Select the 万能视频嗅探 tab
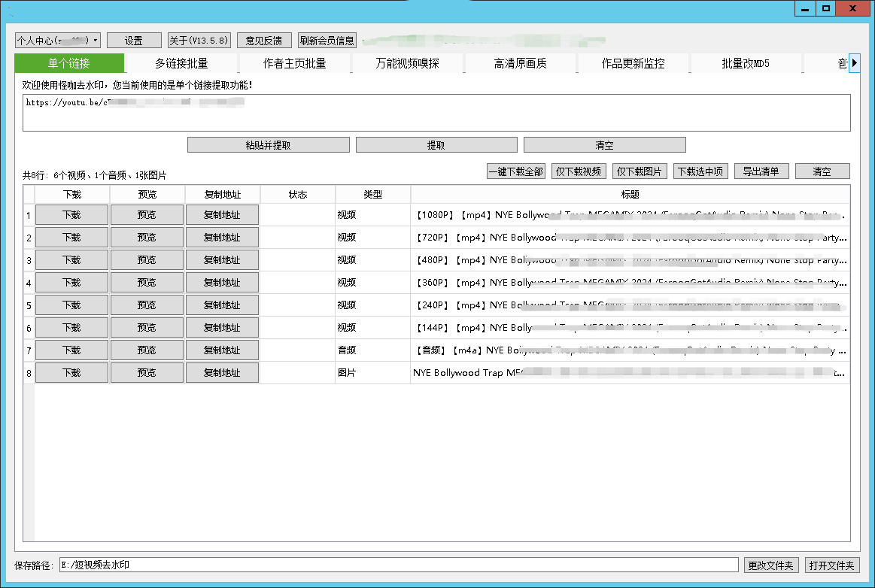The height and width of the screenshot is (588, 875). coord(407,63)
